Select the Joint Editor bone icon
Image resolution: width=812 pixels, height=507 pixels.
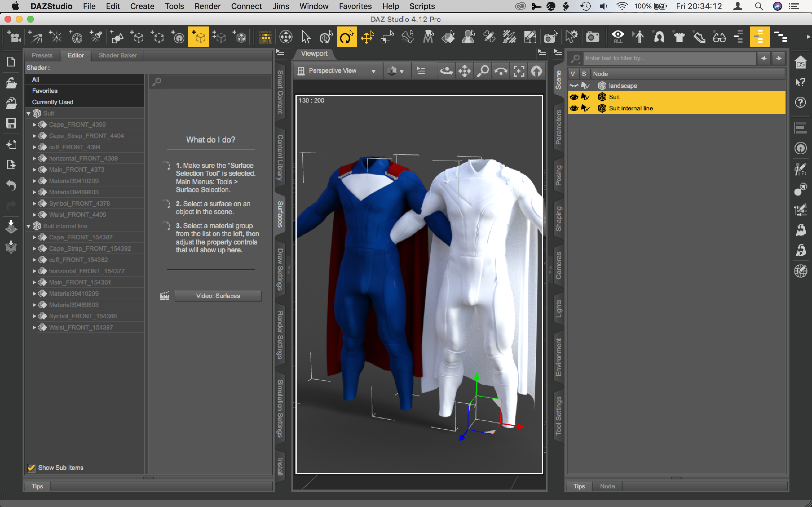pos(408,37)
